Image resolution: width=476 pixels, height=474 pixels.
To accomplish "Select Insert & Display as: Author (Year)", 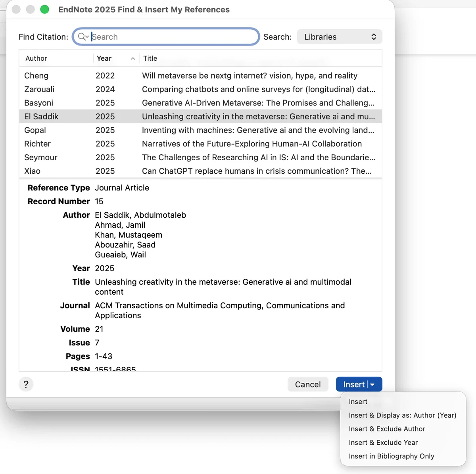I will [403, 415].
